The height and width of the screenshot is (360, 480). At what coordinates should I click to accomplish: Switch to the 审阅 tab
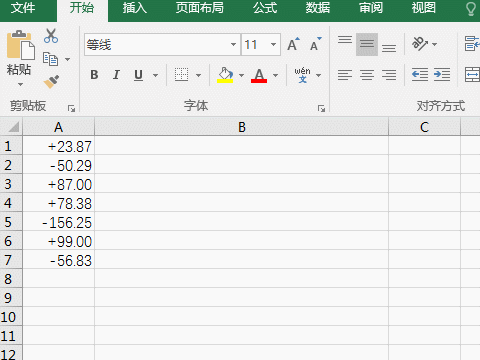[x=371, y=8]
